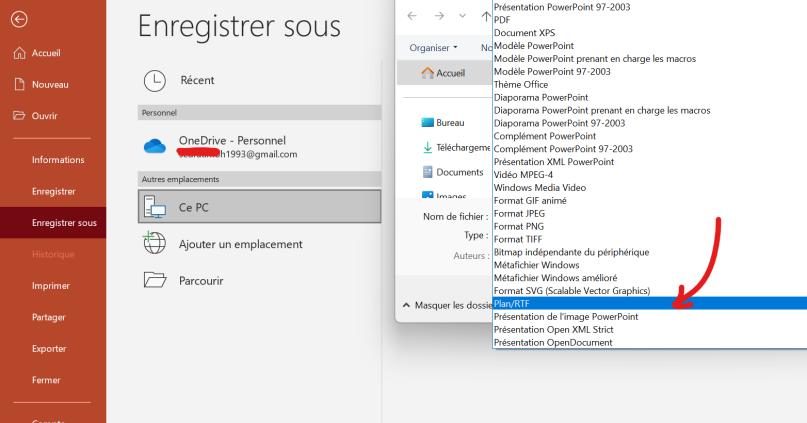
Task: Collapse folders with Masquer les dossiers
Action: pos(447,305)
